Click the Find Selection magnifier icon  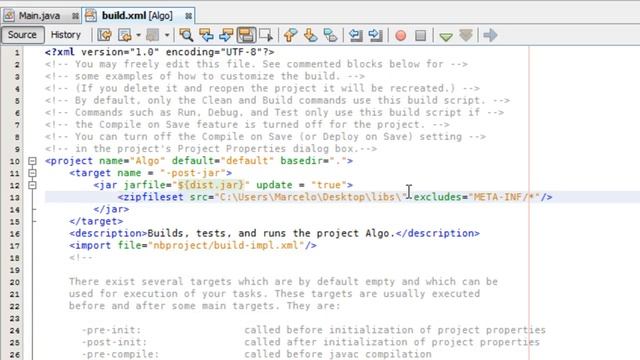pyautogui.click(x=186, y=35)
